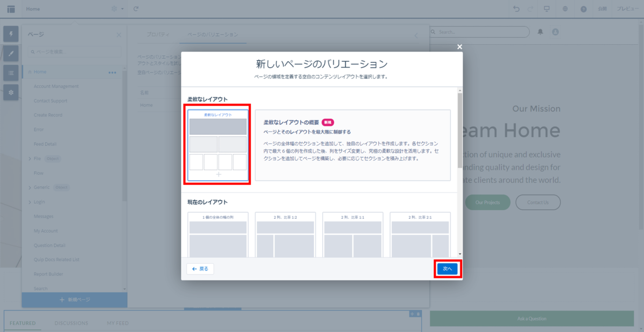This screenshot has width=644, height=332.
Task: Click the 公開 publish button
Action: coord(602,9)
